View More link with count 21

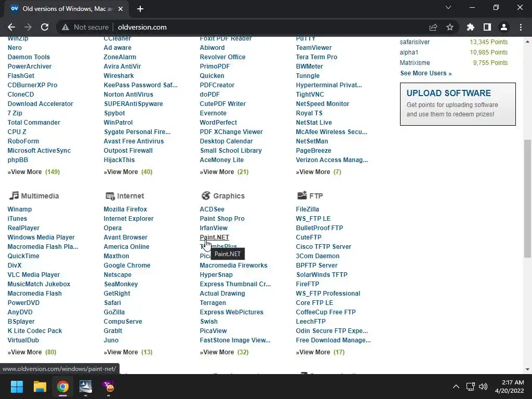click(224, 172)
